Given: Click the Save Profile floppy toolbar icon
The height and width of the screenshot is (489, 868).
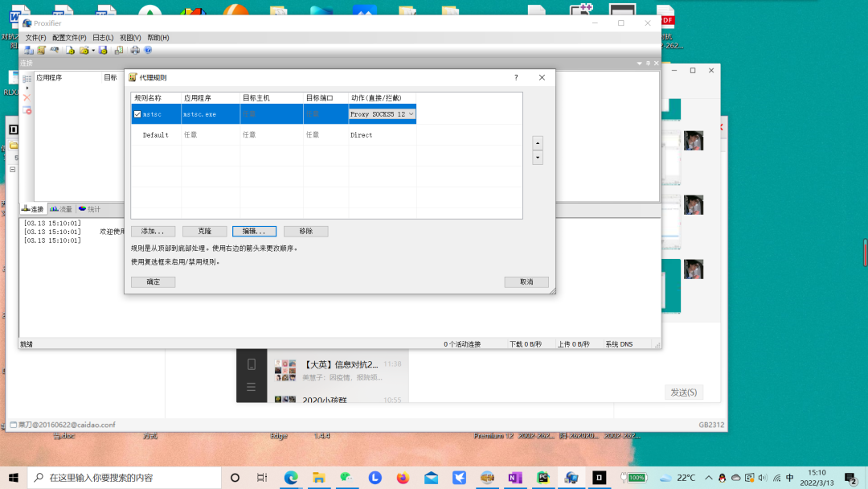Looking at the screenshot, I should 103,51.
